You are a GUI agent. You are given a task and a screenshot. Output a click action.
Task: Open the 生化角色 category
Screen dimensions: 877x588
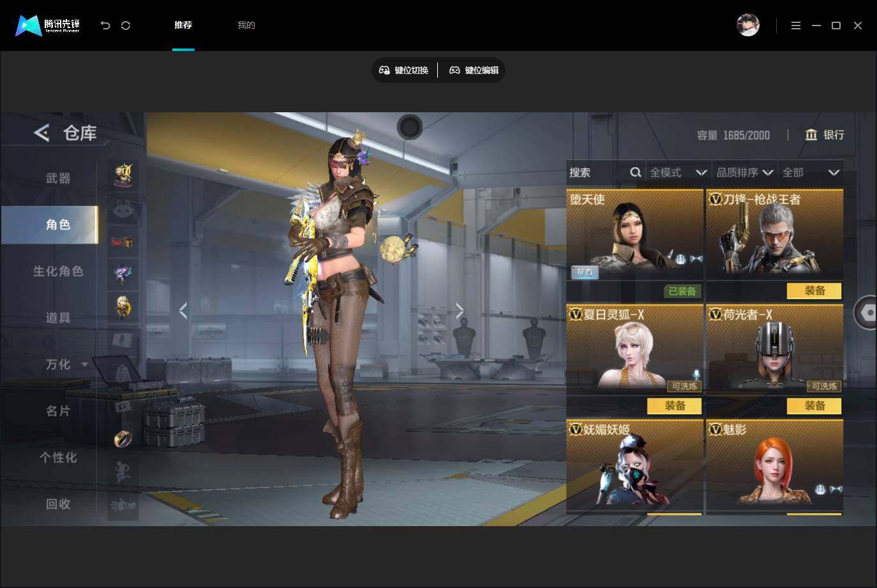point(58,271)
